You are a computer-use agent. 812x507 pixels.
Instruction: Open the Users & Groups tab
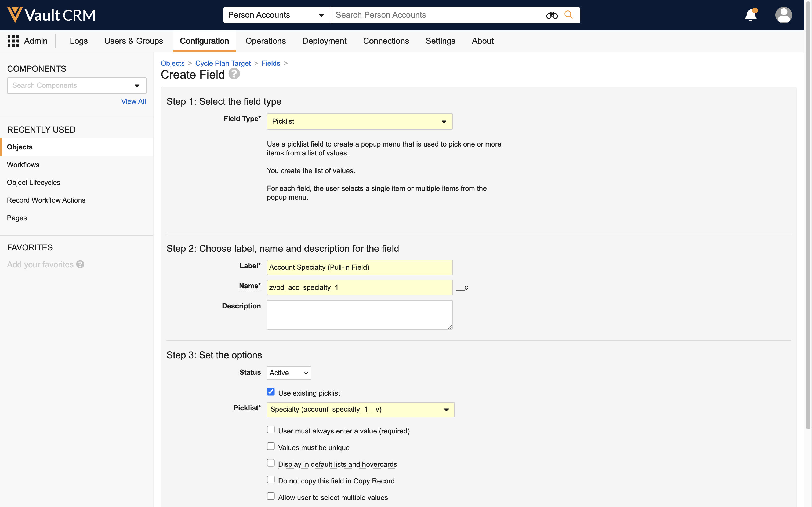click(x=133, y=41)
